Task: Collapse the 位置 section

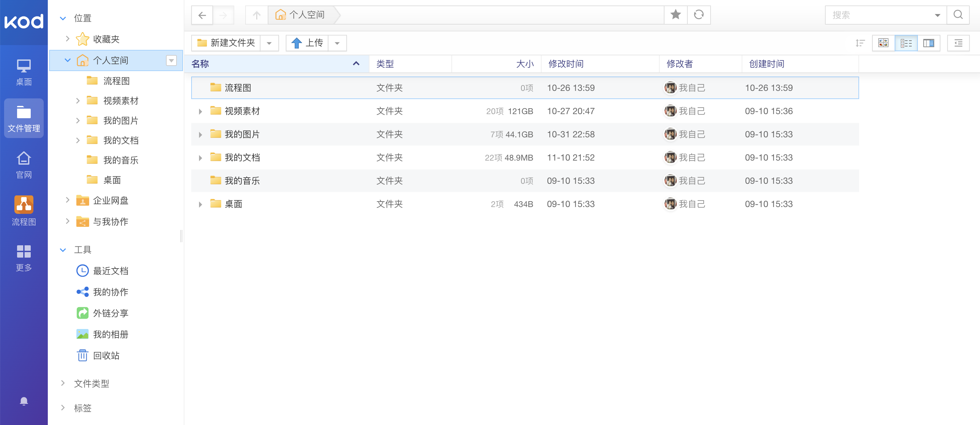Action: point(63,18)
